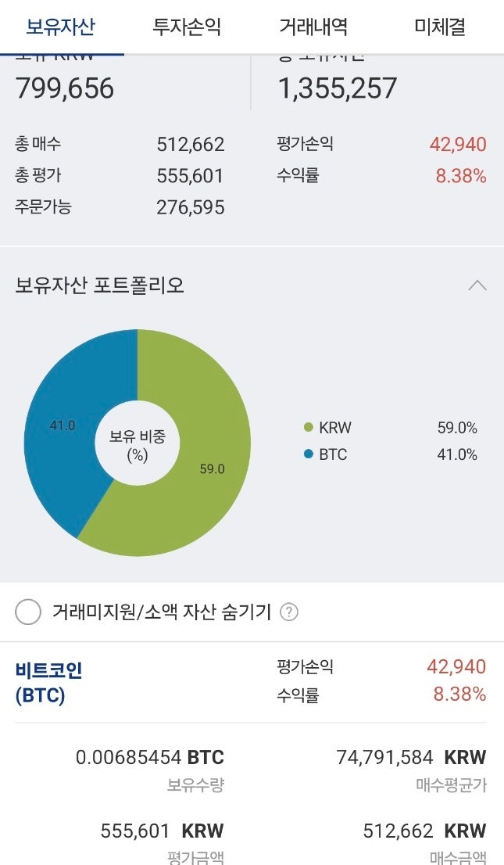Tap the 주문가능 amount 276,595
504x865 pixels.
coord(190,207)
